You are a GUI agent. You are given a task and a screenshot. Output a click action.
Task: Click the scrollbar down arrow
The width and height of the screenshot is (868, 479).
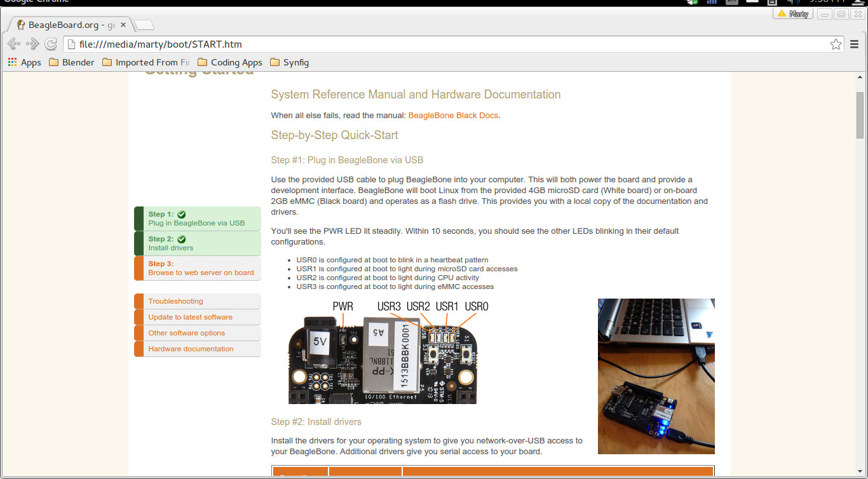(x=860, y=471)
